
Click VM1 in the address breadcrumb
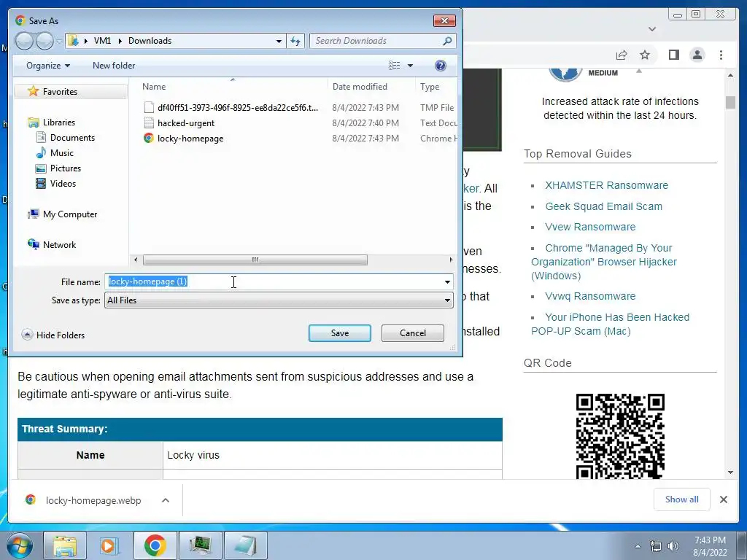click(x=102, y=41)
